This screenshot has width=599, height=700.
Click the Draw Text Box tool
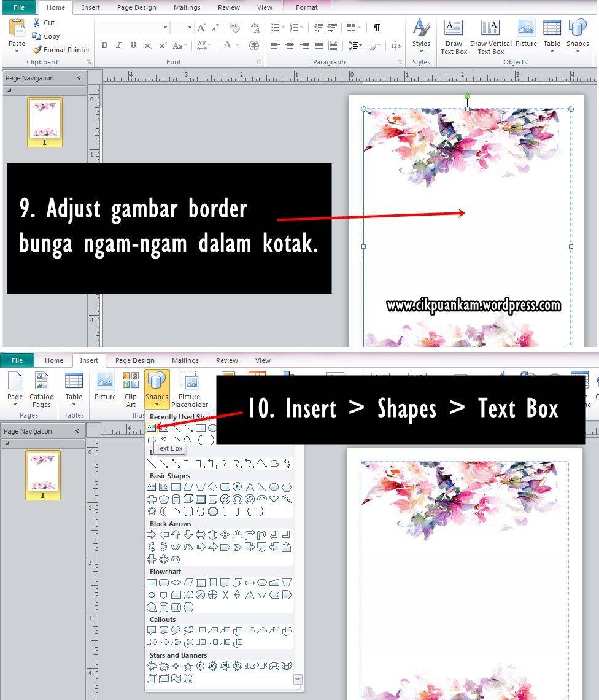[x=454, y=37]
